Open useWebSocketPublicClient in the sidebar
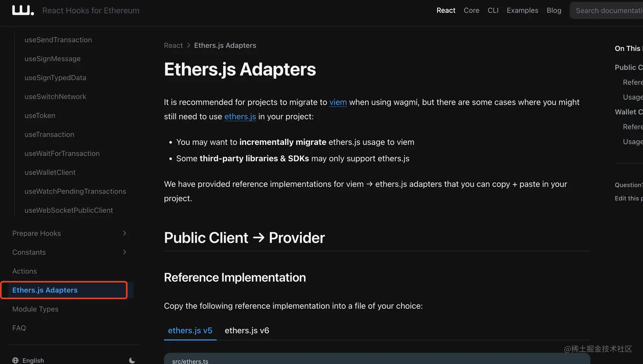 [x=69, y=210]
